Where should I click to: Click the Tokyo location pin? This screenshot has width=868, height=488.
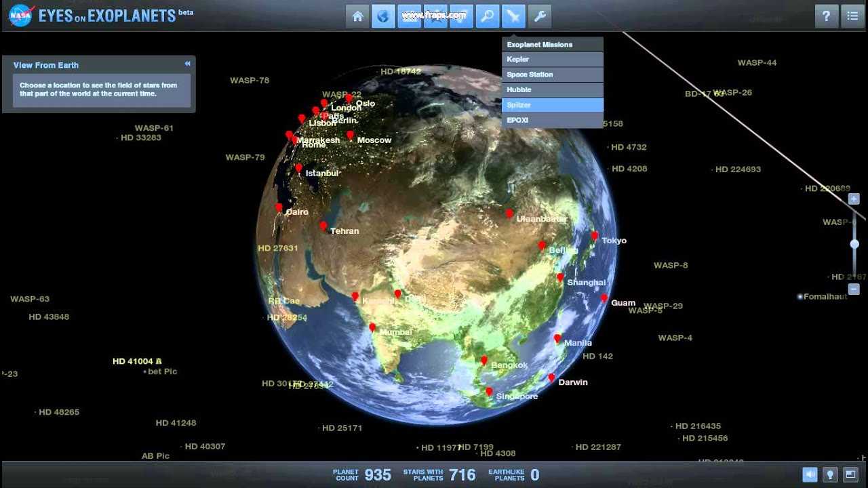(594, 236)
